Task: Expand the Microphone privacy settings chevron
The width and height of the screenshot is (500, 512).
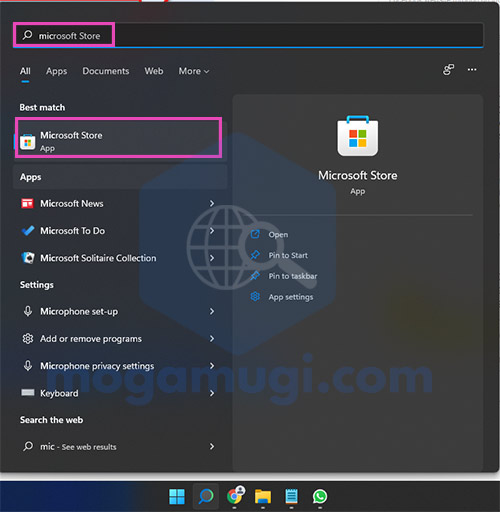Action: (x=212, y=366)
